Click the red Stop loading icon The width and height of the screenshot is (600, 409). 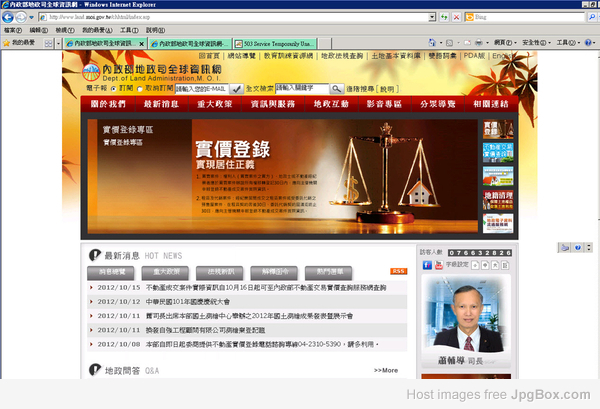(x=456, y=17)
